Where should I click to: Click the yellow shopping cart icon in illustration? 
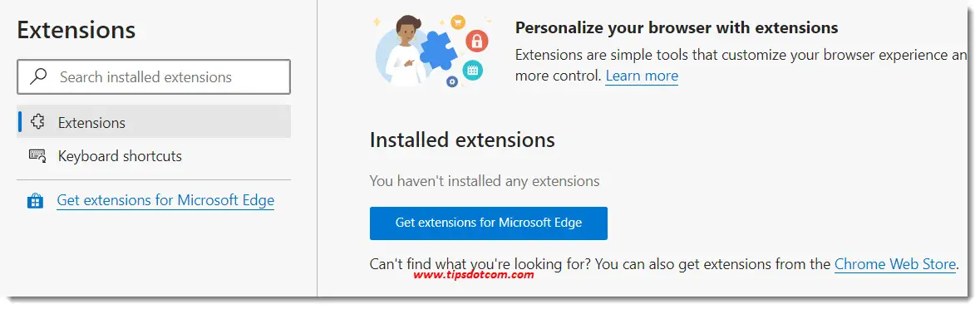pos(459,22)
